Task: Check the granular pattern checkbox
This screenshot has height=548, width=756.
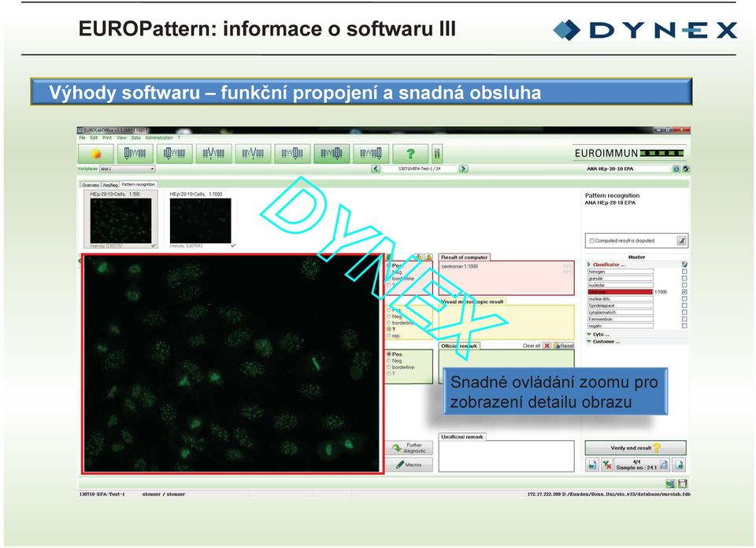Action: [x=684, y=279]
